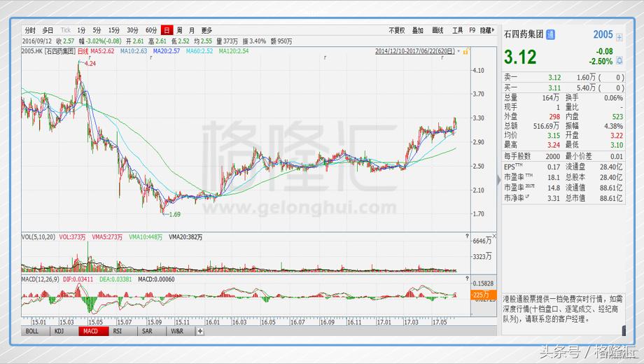Screen dimensions: 644x364
Task: Switch chart to 60分 period
Action: pos(151,30)
